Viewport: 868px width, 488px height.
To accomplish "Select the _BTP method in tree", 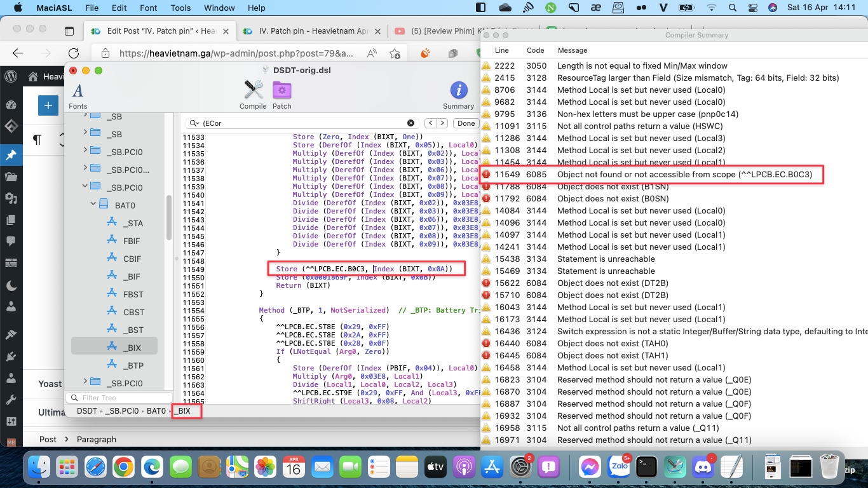I will pyautogui.click(x=133, y=365).
